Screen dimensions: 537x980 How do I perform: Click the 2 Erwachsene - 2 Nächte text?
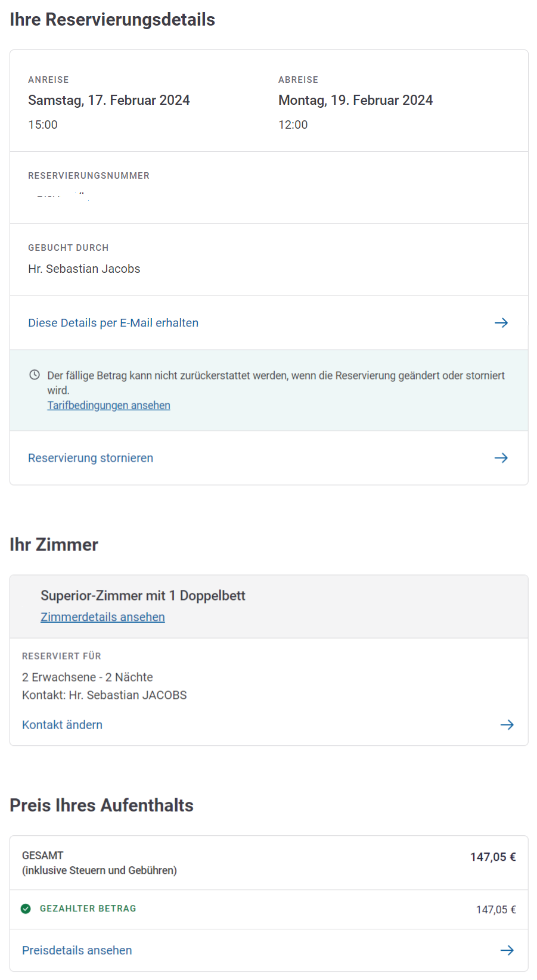pos(88,677)
